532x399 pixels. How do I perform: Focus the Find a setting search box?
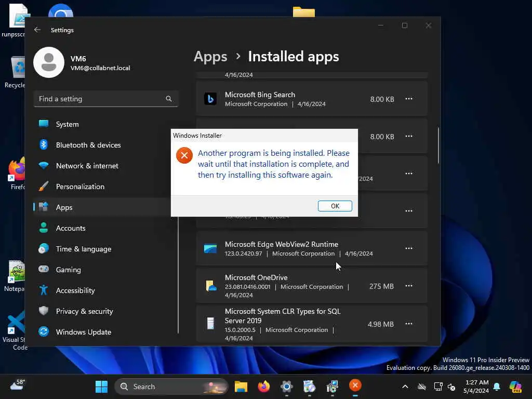[106, 99]
